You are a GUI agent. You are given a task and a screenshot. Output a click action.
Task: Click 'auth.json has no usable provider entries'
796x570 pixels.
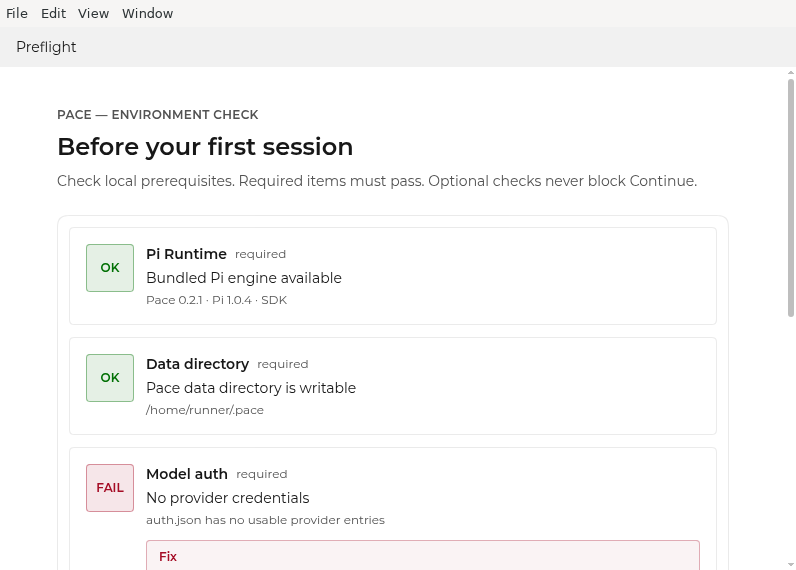[x=266, y=520]
